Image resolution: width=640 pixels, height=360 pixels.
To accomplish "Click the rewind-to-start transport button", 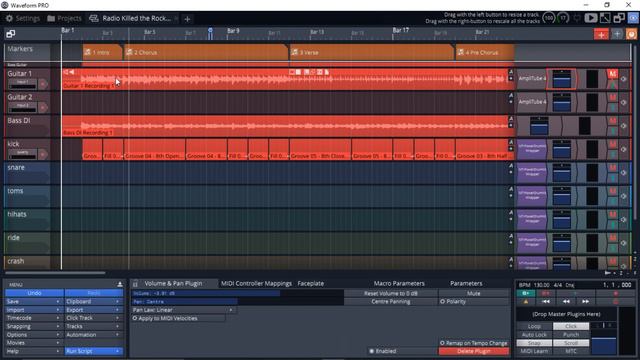I will (x=546, y=302).
